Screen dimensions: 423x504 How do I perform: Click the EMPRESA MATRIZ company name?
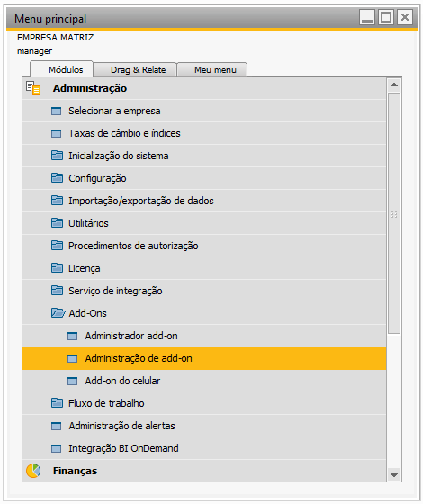(x=55, y=38)
